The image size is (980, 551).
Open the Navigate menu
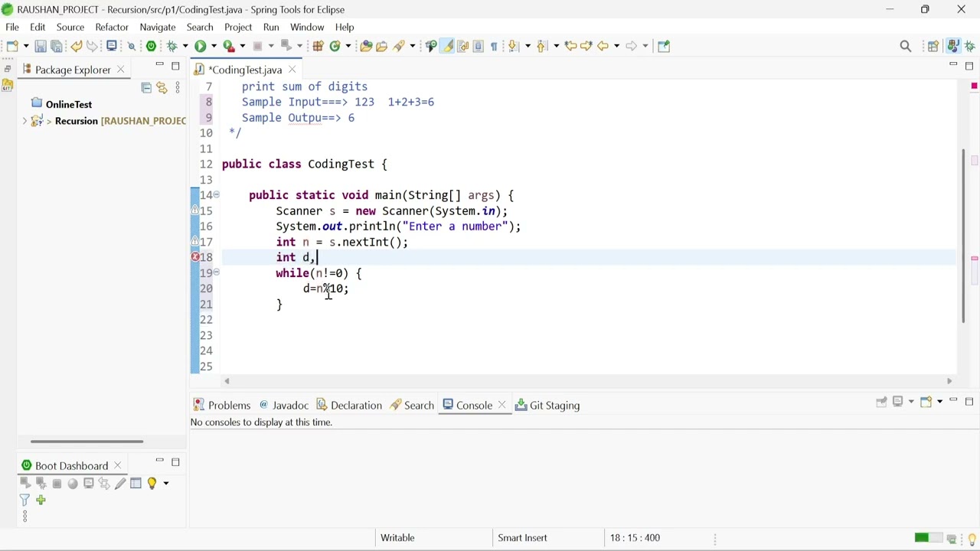tap(158, 27)
